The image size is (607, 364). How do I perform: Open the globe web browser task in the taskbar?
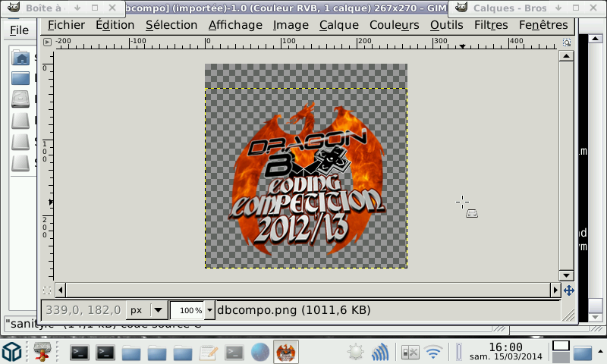(x=260, y=353)
